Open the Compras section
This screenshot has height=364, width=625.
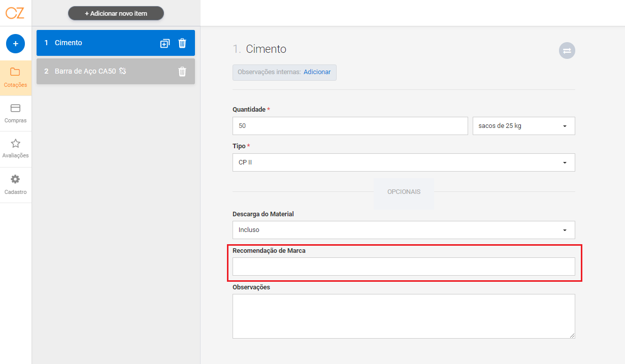[15, 114]
